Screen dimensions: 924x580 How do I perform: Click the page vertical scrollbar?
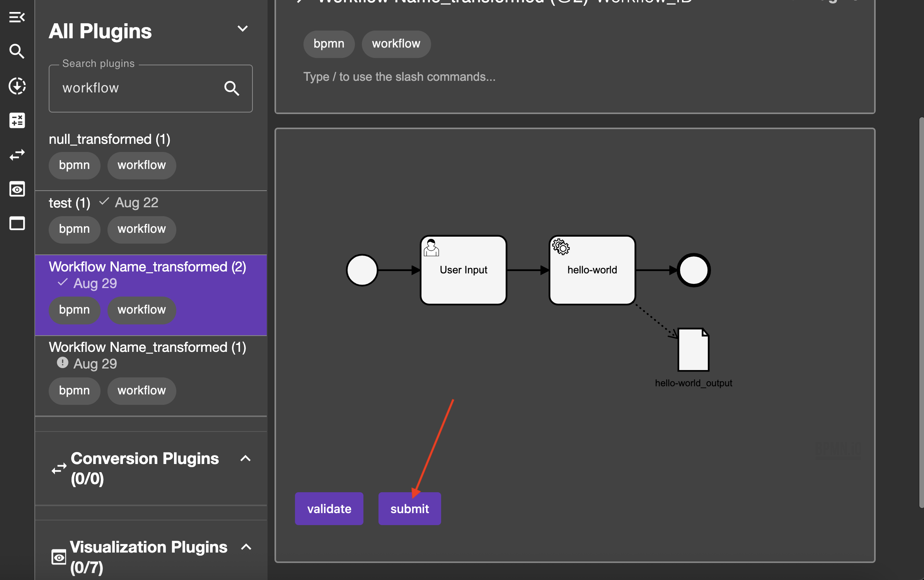(x=921, y=313)
